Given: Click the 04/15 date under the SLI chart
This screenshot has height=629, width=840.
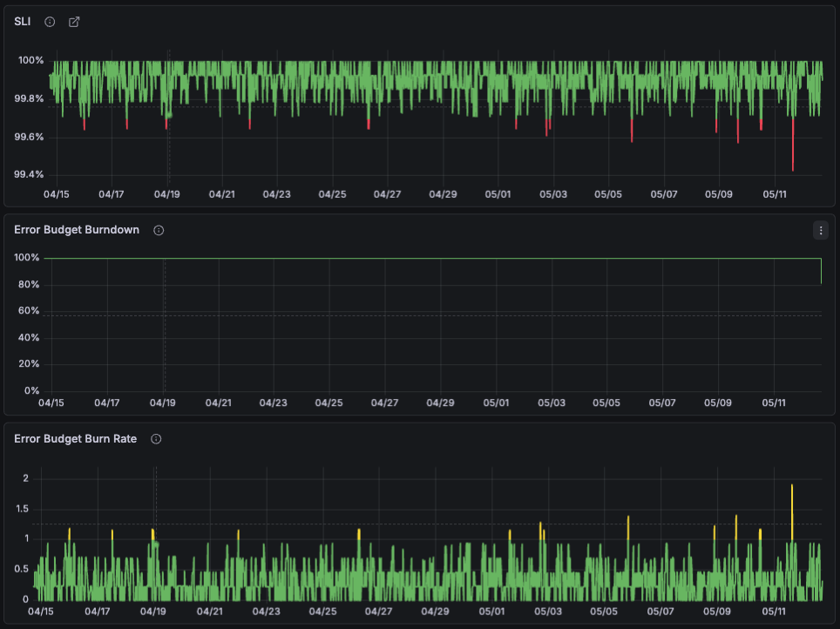Looking at the screenshot, I should tap(57, 194).
